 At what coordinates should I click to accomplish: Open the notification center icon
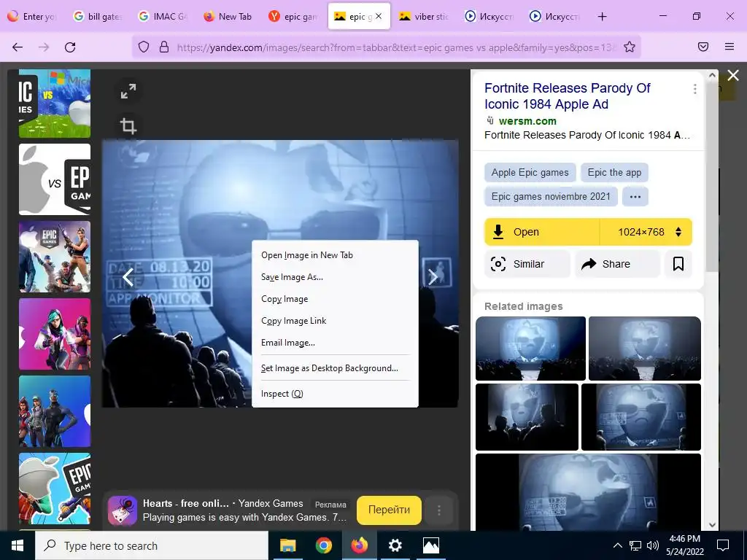[x=723, y=545]
